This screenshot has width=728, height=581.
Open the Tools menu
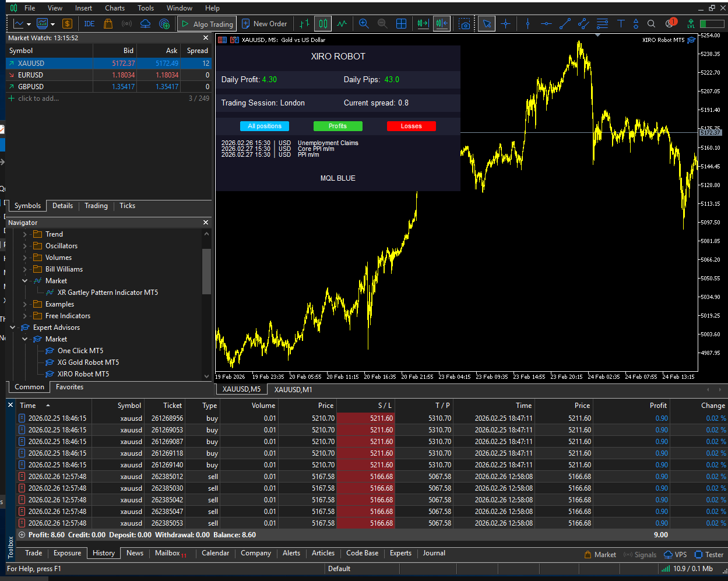tap(146, 8)
